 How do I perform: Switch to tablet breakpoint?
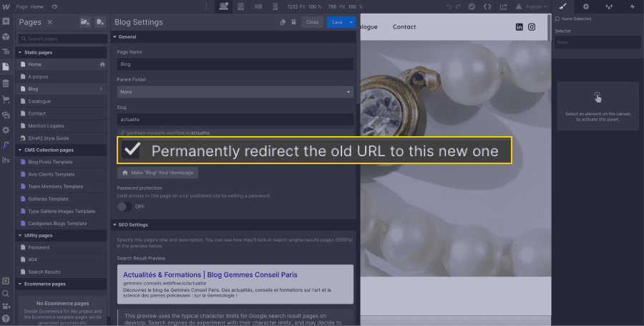tap(240, 6)
